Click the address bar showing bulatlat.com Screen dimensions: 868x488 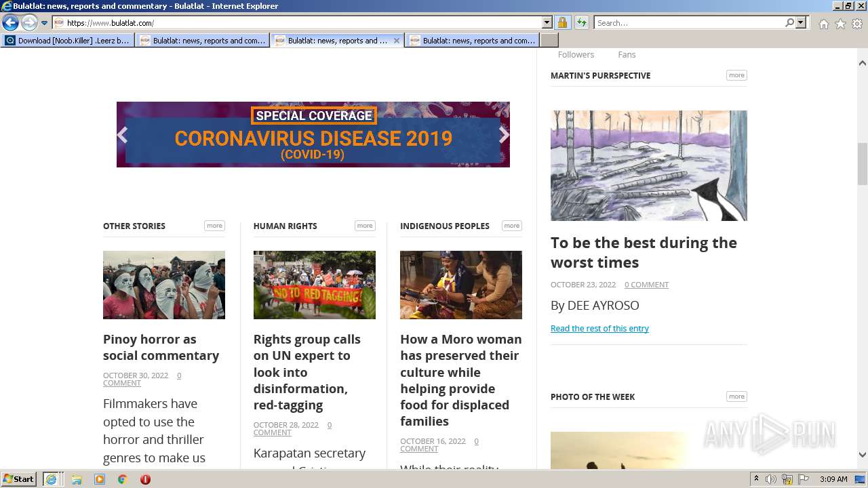click(x=297, y=23)
